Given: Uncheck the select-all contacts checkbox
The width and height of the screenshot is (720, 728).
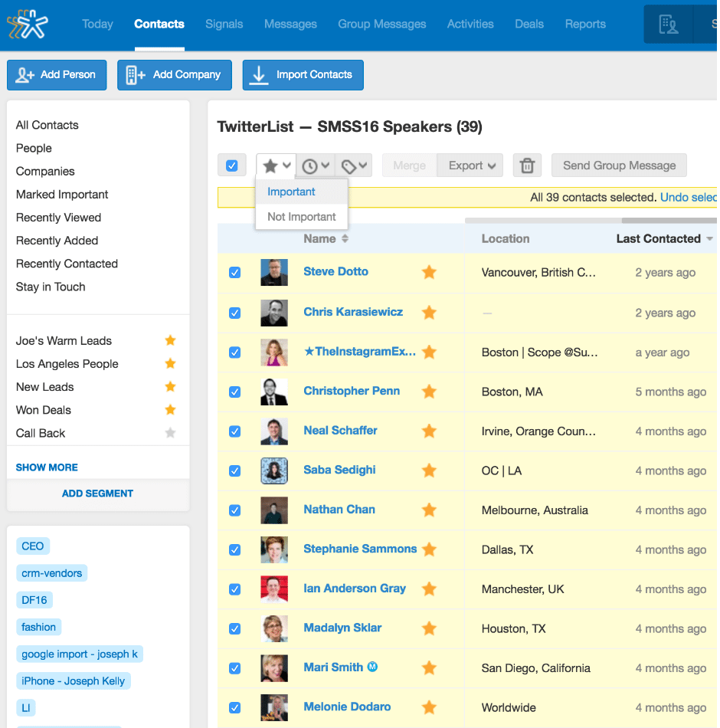Looking at the screenshot, I should [232, 166].
